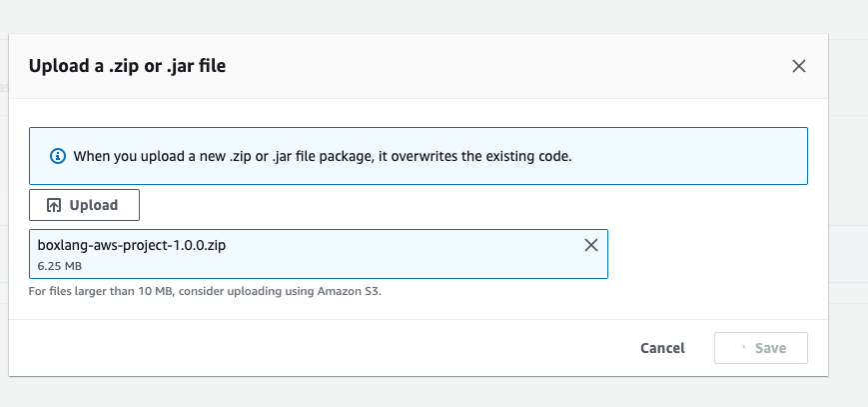Click the dimmed background above the dialog header

pos(430,15)
